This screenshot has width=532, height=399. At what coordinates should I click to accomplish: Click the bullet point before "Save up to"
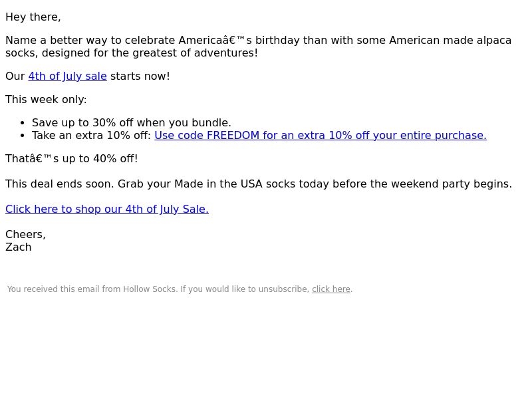coord(23,123)
